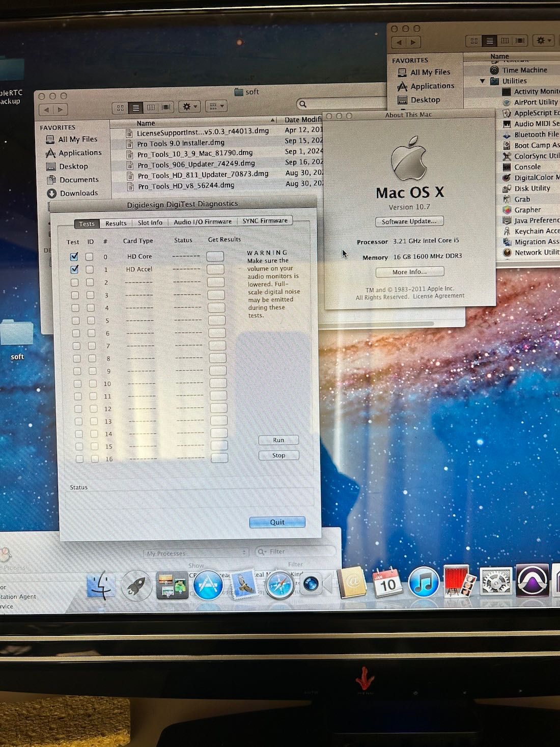Launch Pro Tools from the Dock
This screenshot has height=747, width=560.
click(533, 580)
